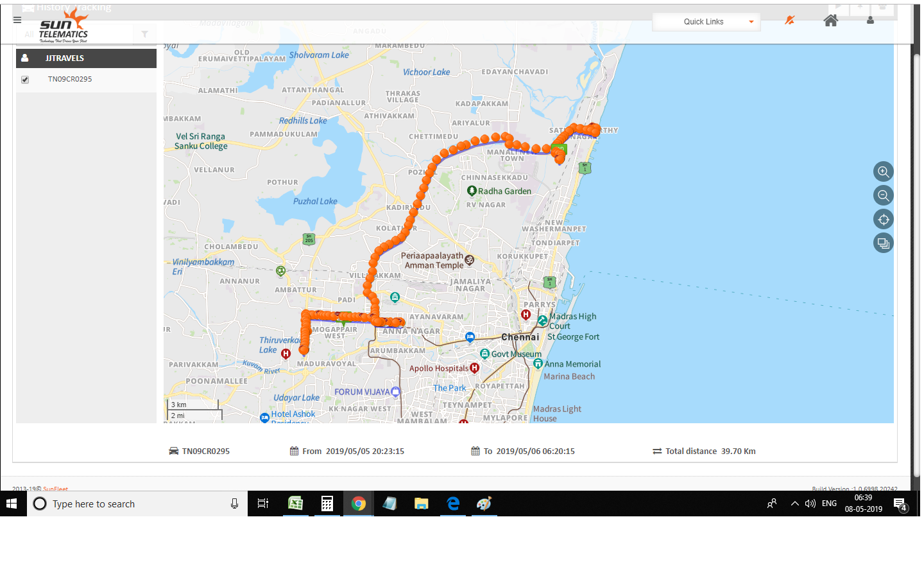Click the From date 2019/05/05 20:23:15
924x578 pixels.
tap(364, 451)
